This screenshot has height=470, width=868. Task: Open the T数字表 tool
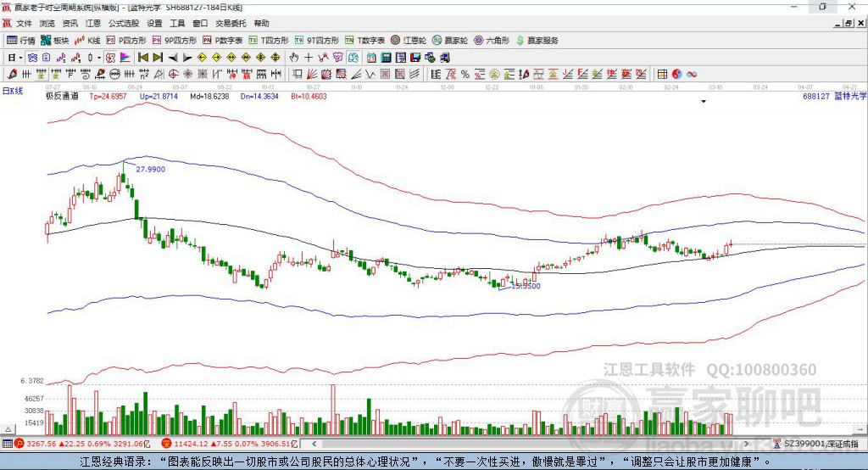click(x=364, y=41)
